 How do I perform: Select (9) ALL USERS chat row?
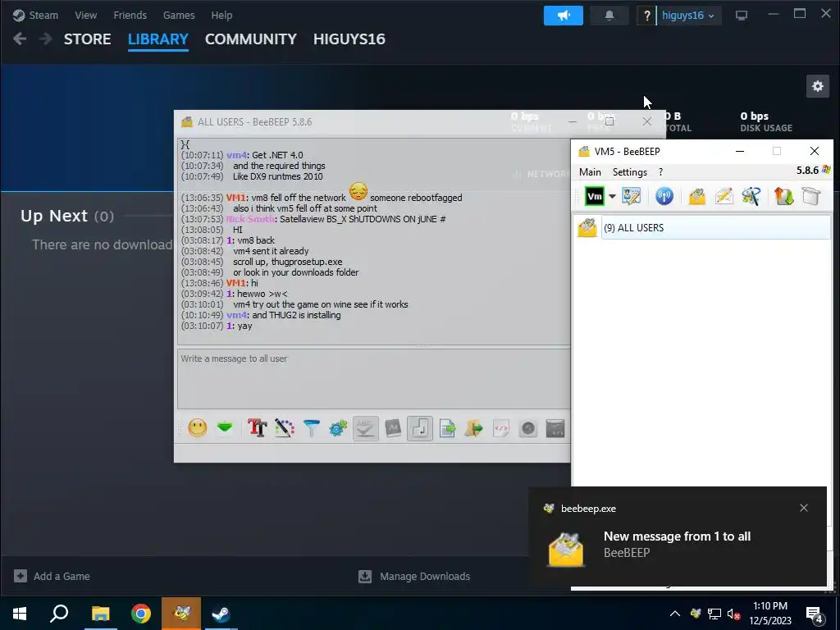pyautogui.click(x=701, y=228)
